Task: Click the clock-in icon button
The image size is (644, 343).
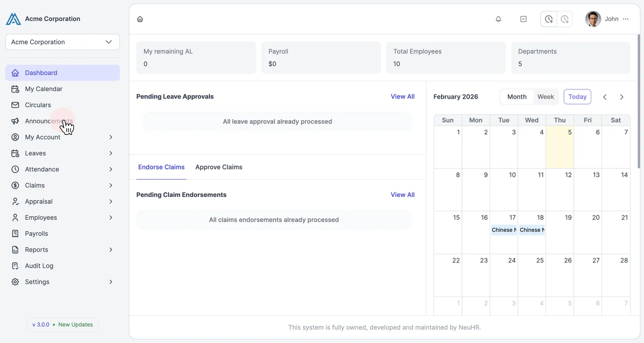Action: [549, 19]
